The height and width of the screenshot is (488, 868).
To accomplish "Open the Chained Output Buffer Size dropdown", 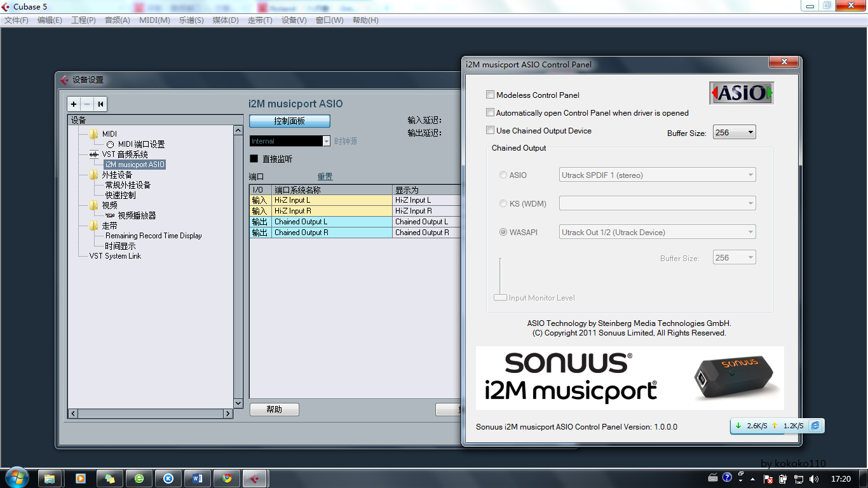I will point(735,257).
